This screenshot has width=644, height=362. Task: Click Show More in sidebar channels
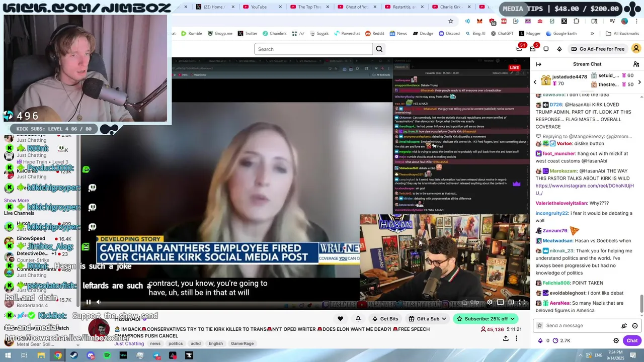(x=17, y=201)
